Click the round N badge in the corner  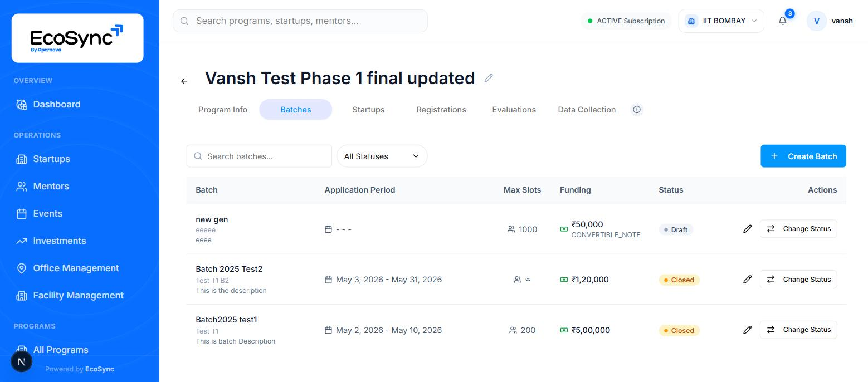coord(22,362)
